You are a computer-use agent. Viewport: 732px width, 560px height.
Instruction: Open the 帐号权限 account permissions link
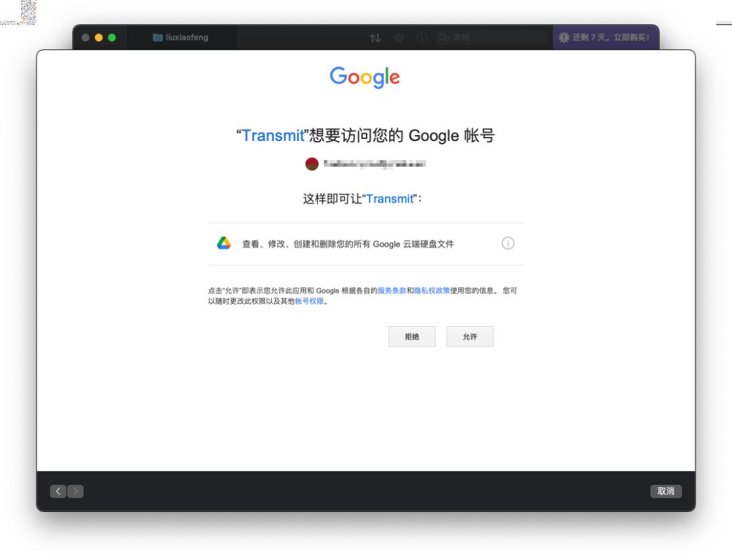[310, 301]
